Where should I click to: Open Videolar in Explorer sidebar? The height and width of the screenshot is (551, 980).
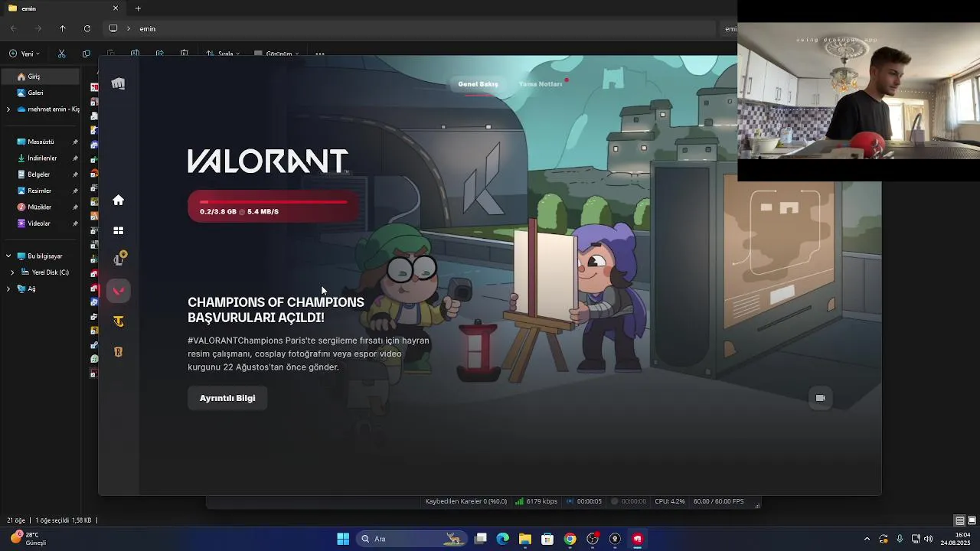(x=40, y=223)
